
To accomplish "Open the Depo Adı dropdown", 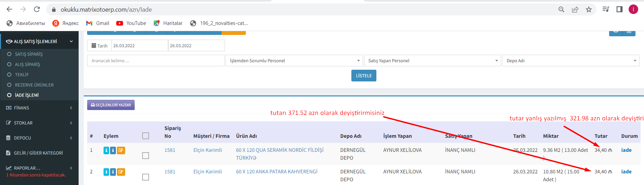I will 571,61.
